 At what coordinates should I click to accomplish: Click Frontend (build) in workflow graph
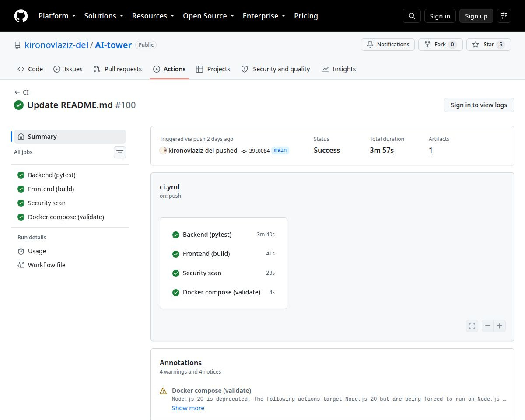224,254
